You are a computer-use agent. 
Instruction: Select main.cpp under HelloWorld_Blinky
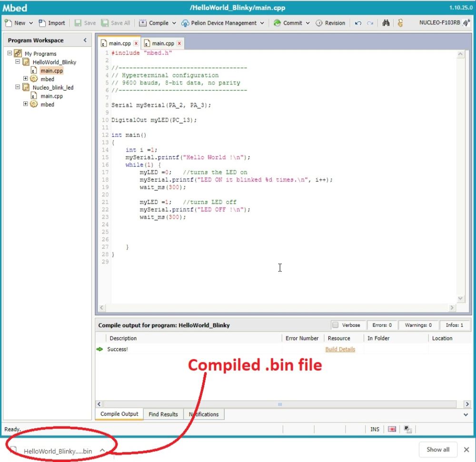pyautogui.click(x=51, y=70)
